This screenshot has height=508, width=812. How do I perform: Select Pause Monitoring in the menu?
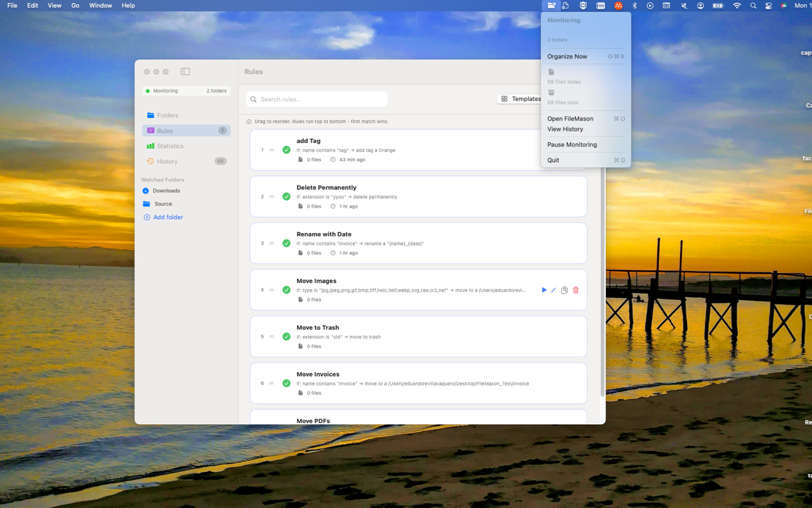(x=572, y=145)
